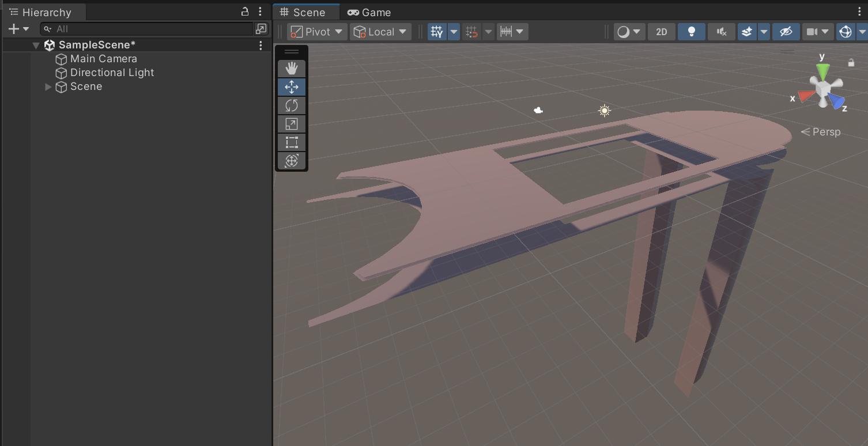This screenshot has height=446, width=868.
Task: Select the Rotate tool
Action: [292, 105]
